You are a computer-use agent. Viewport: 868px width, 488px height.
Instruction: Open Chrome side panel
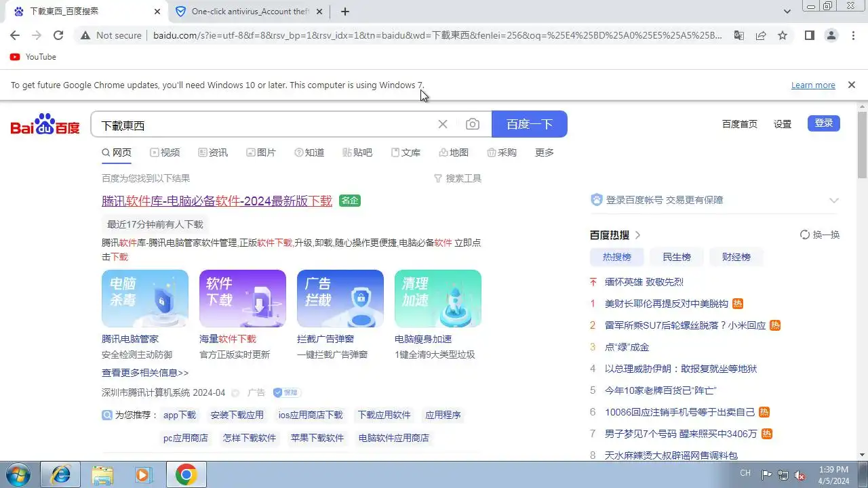pos(810,35)
